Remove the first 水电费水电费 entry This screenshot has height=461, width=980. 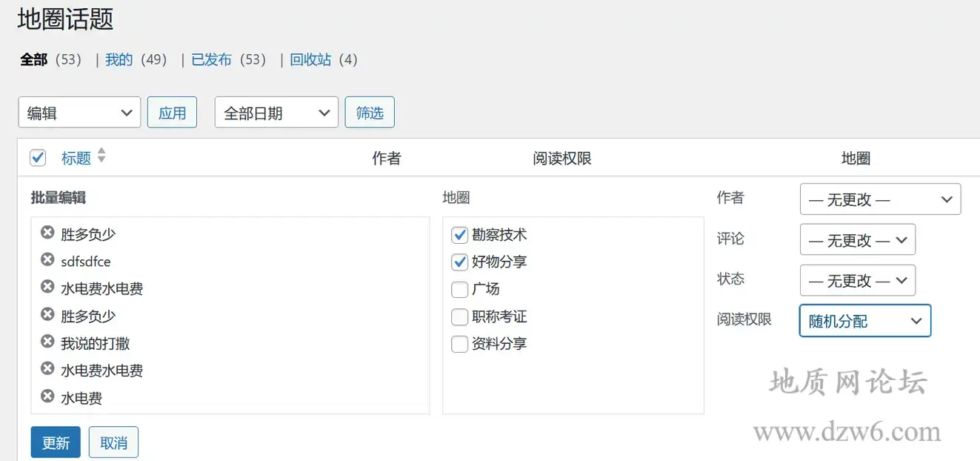coord(47,288)
